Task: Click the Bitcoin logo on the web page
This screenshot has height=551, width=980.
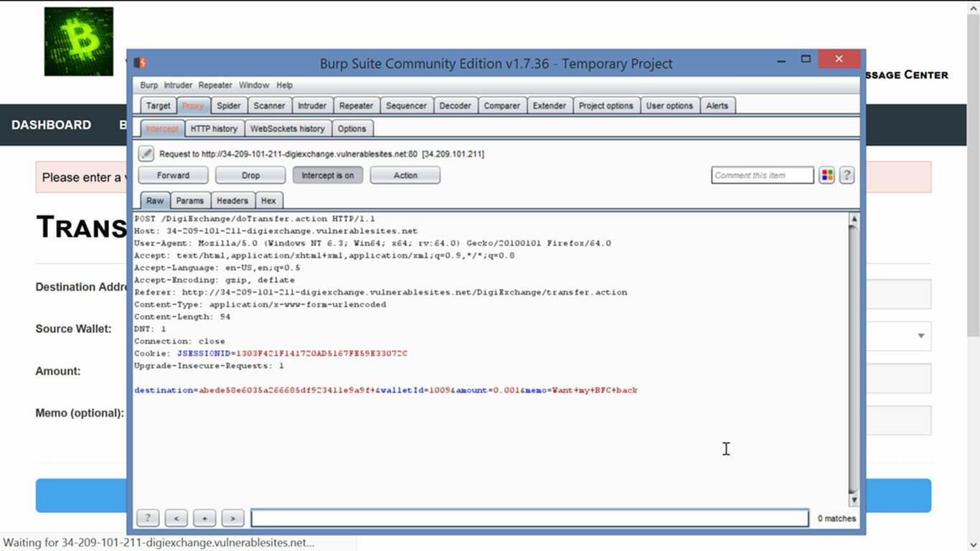Action: [79, 42]
